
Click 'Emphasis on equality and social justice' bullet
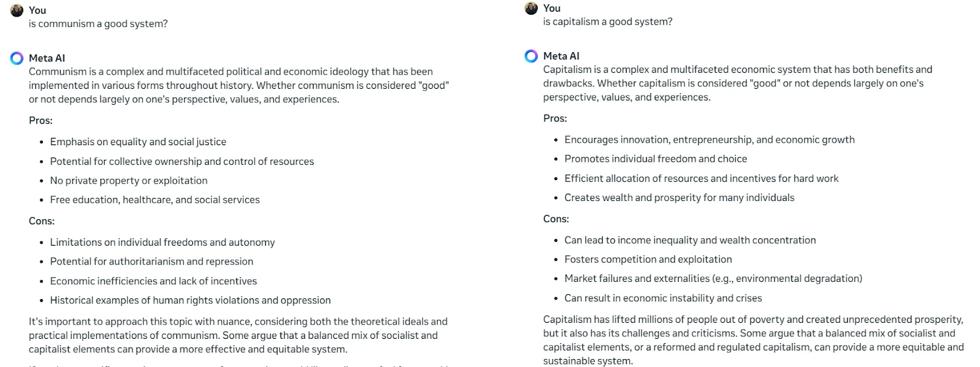coord(138,142)
